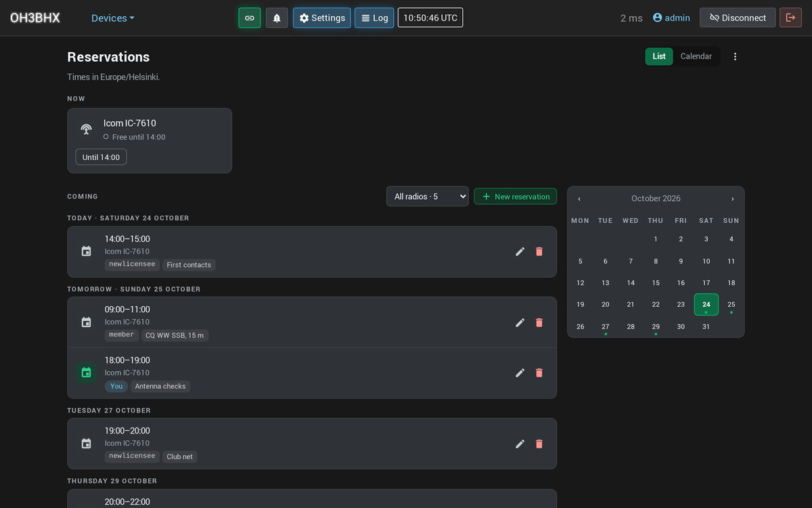
Task: Delete the 19:00–20:00 Club net reservation
Action: point(539,444)
